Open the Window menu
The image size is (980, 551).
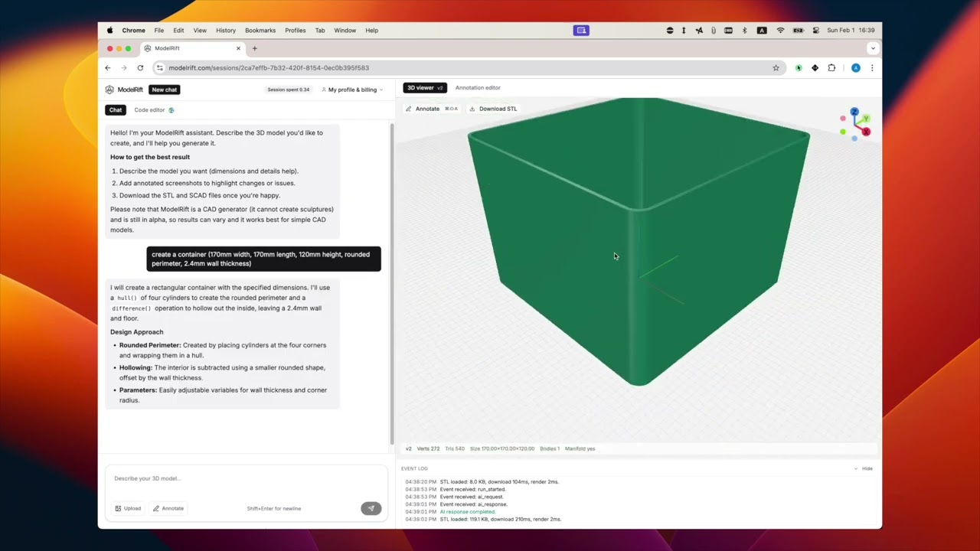[x=345, y=31]
